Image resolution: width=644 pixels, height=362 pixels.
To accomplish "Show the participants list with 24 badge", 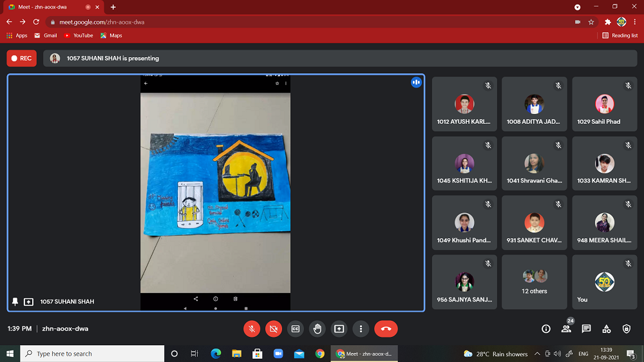I will [566, 329].
